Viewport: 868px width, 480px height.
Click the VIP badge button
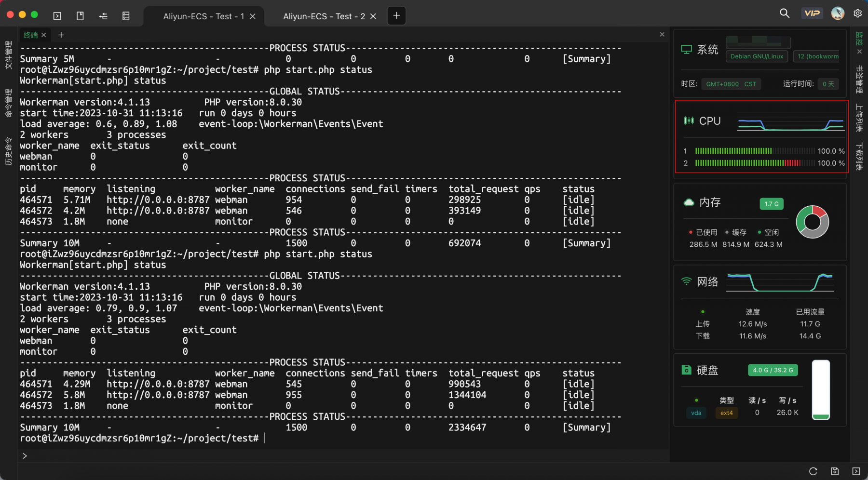coord(812,13)
